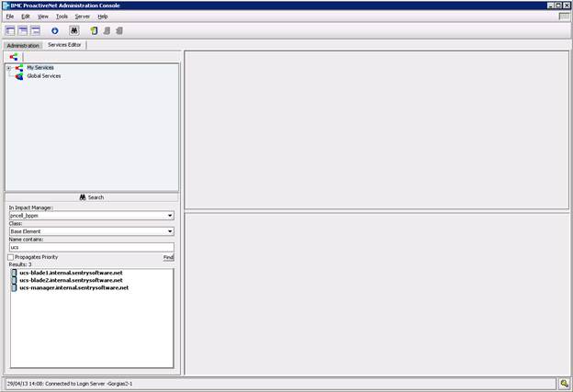Click the Find button
Viewport: 573px width, 392px height.
168,257
